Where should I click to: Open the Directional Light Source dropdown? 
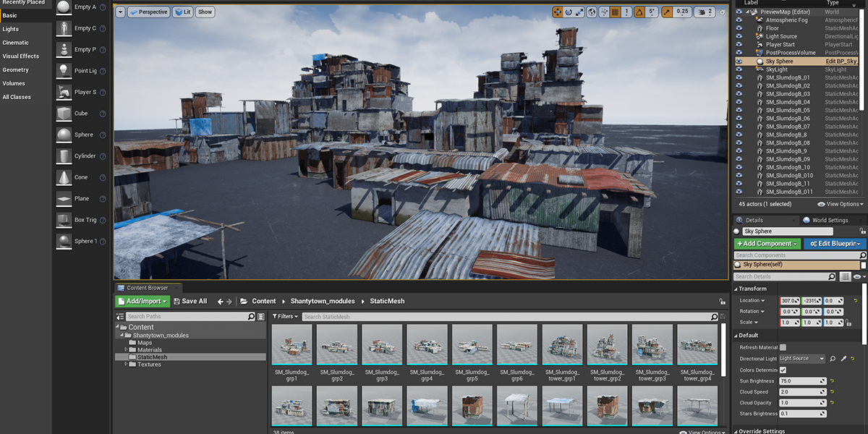tap(801, 359)
